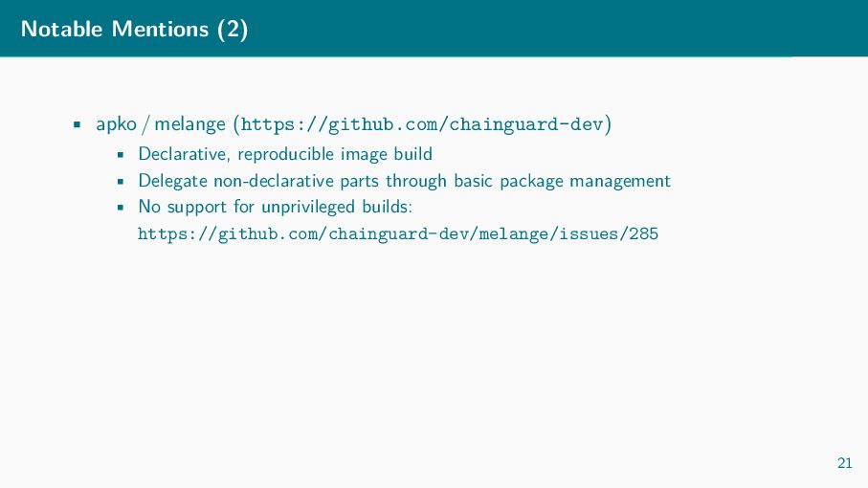Screen dimensions: 868x488
Task: Click the word 'Delegate'
Action: pos(172,181)
